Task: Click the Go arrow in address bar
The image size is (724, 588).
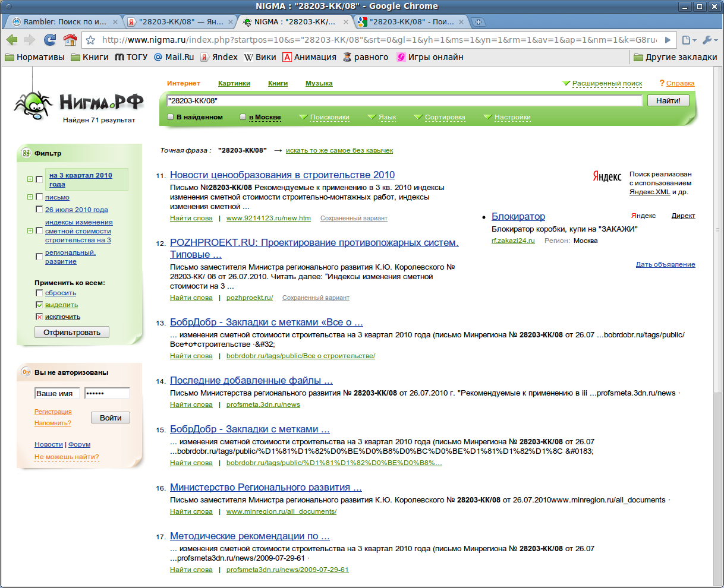Action: click(668, 40)
